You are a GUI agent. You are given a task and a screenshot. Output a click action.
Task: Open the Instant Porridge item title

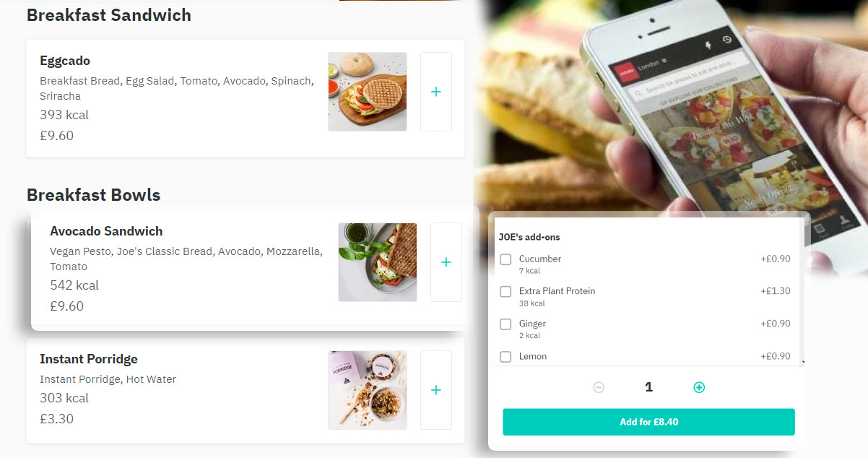pyautogui.click(x=89, y=359)
